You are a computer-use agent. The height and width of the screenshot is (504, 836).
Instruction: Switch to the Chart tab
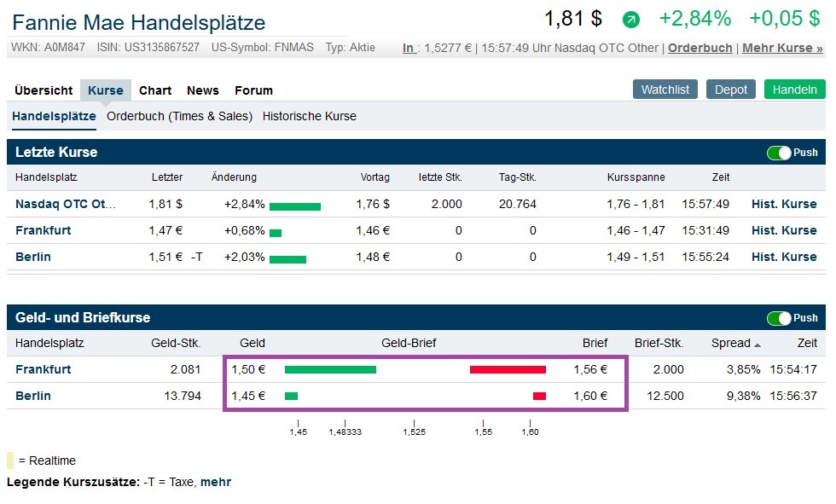point(155,90)
